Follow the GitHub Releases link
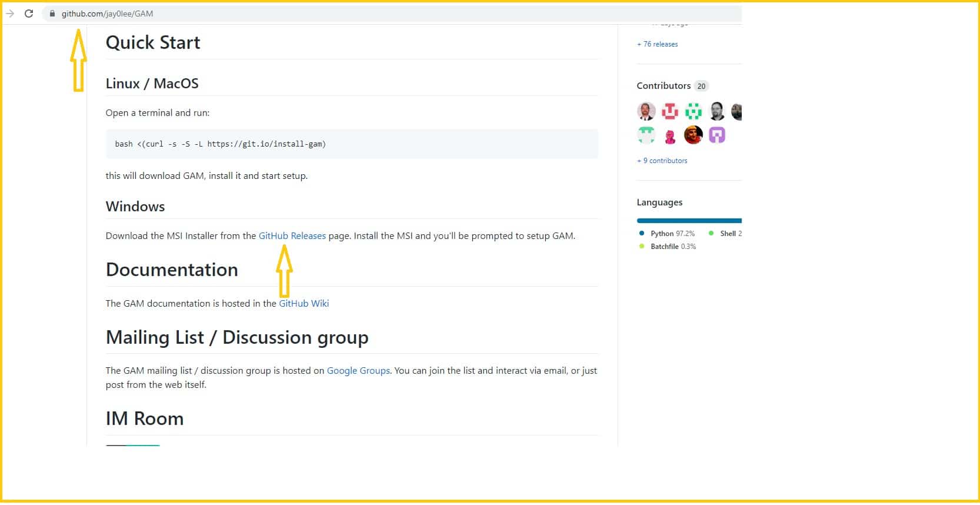Viewport: 980px width, 505px height. pyautogui.click(x=292, y=236)
